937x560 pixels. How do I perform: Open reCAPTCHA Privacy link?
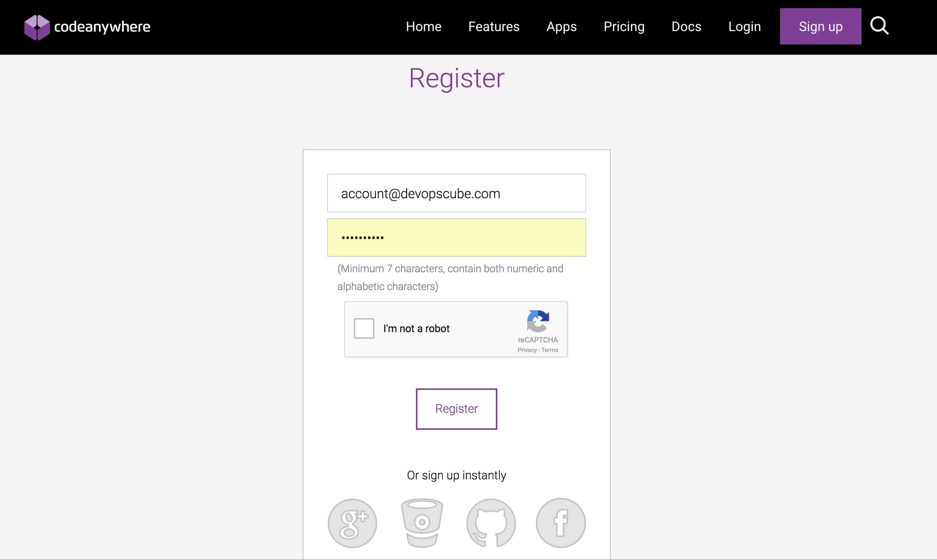527,350
